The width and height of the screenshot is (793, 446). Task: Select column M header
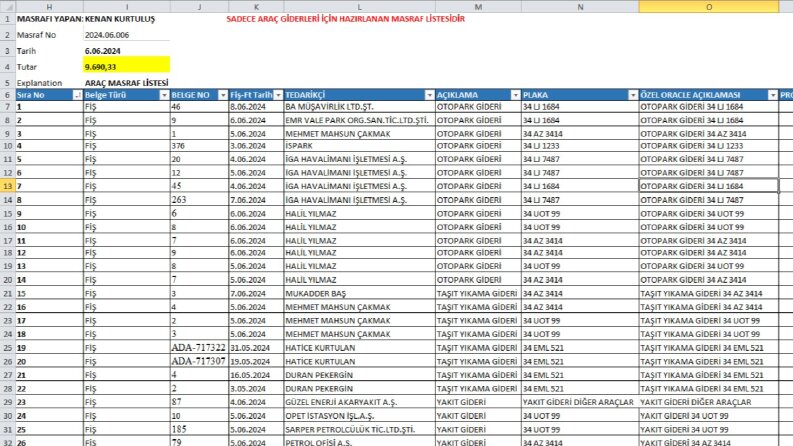point(478,7)
